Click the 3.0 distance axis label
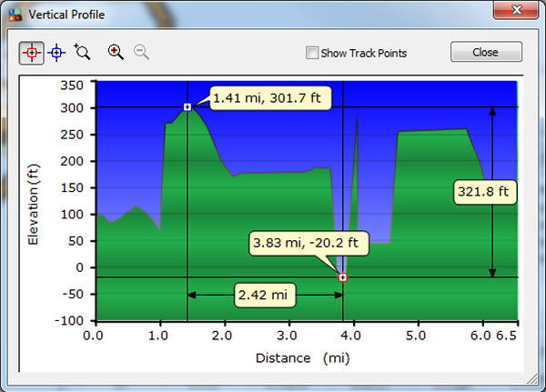Image resolution: width=546 pixels, height=392 pixels. [287, 336]
